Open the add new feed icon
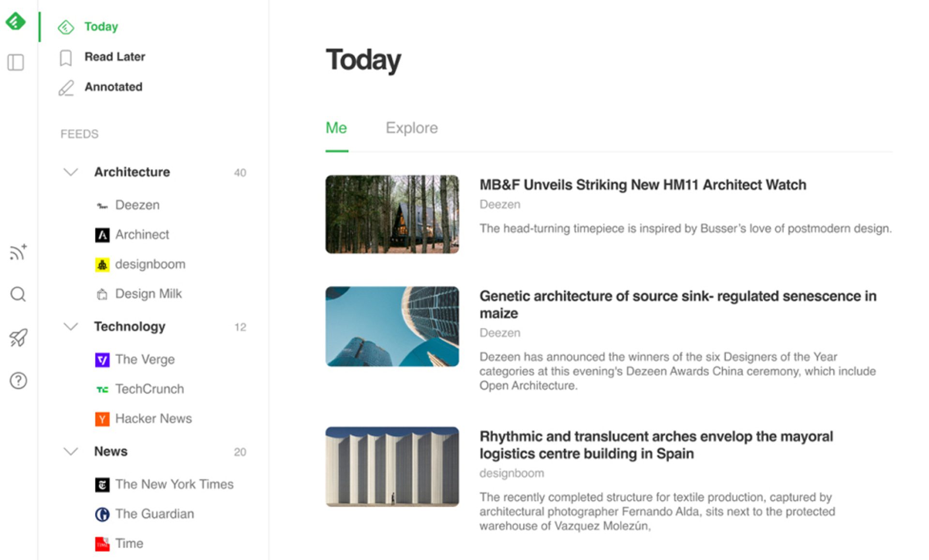Image resolution: width=929 pixels, height=560 pixels. coord(18,252)
